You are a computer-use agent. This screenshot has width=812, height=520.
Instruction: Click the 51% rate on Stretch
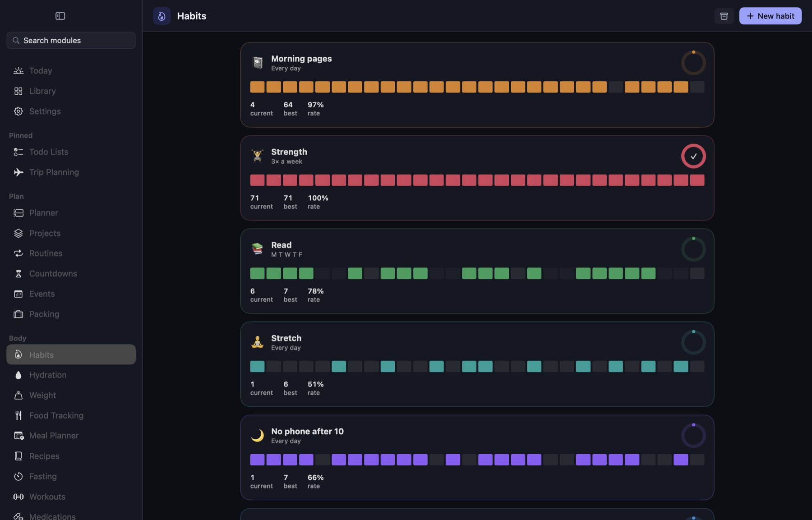315,384
